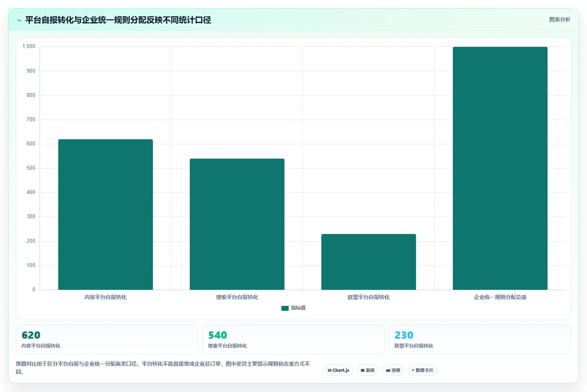This screenshot has height=392, width=587.
Task: Toggle the 指标值 legend color swatch
Action: (285, 308)
